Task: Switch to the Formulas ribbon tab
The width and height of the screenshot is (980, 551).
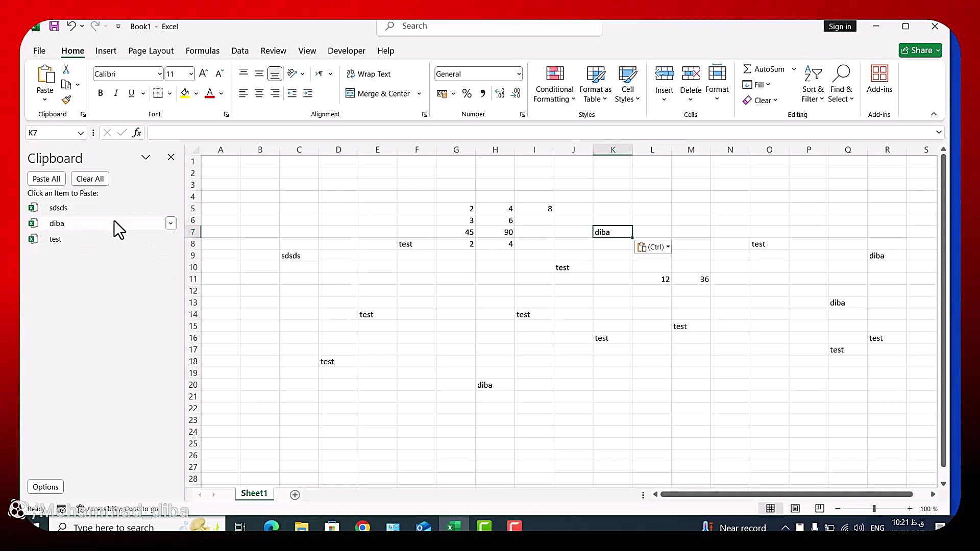Action: pyautogui.click(x=202, y=51)
